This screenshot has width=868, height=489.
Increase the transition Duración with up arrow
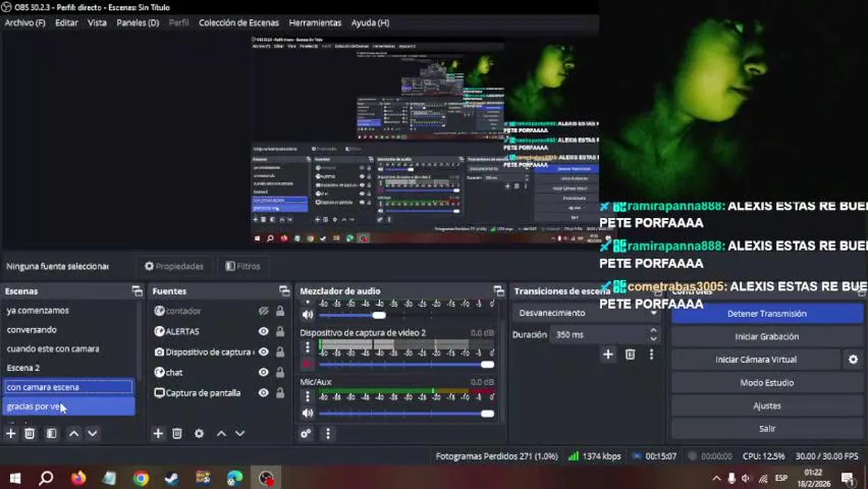tap(653, 331)
